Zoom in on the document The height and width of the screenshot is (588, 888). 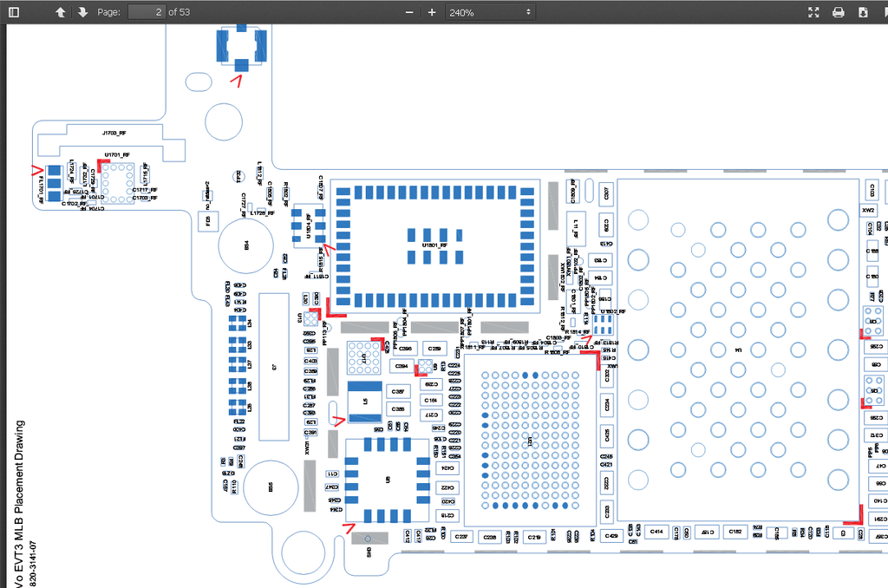click(432, 12)
